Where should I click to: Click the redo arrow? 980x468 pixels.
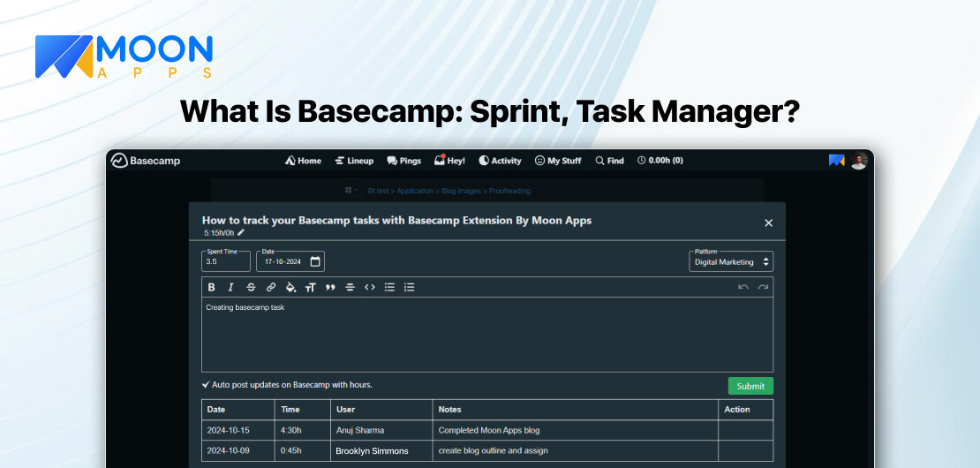click(x=763, y=288)
